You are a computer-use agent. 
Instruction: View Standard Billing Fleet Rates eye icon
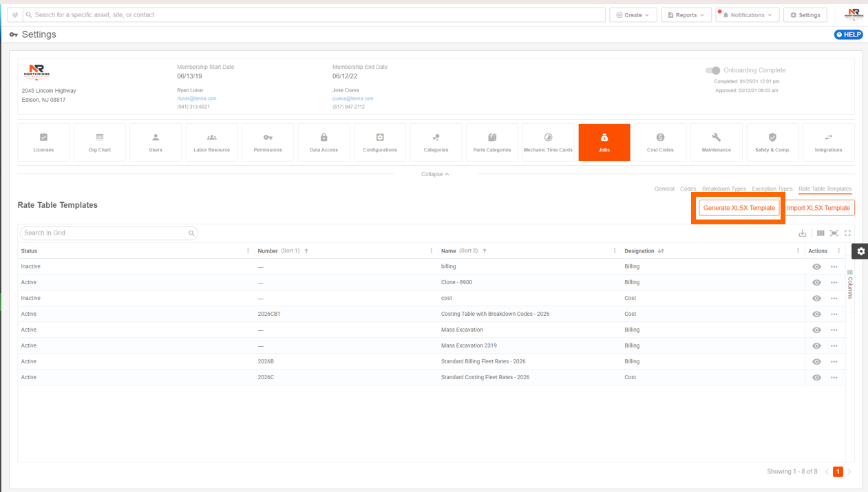point(816,362)
